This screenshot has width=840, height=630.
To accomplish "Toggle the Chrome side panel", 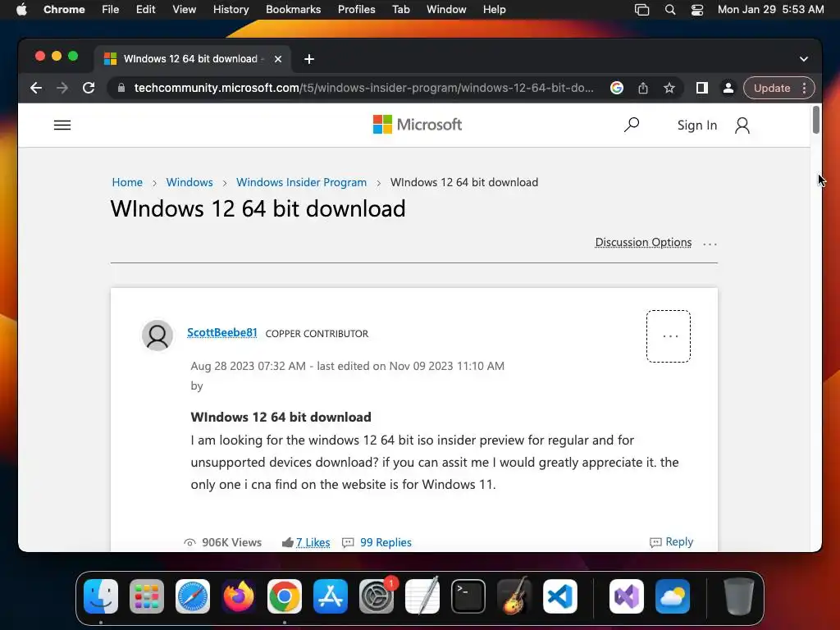I will point(702,88).
